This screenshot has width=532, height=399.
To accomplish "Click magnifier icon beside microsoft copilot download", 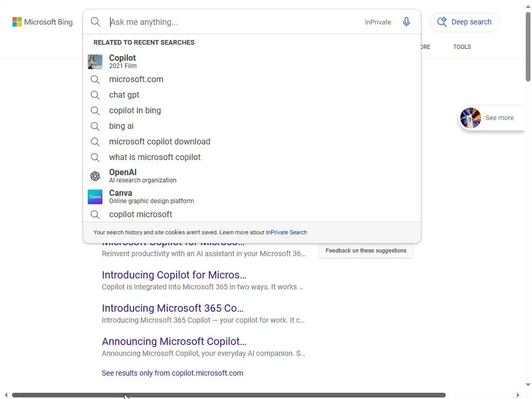I will 95,142.
